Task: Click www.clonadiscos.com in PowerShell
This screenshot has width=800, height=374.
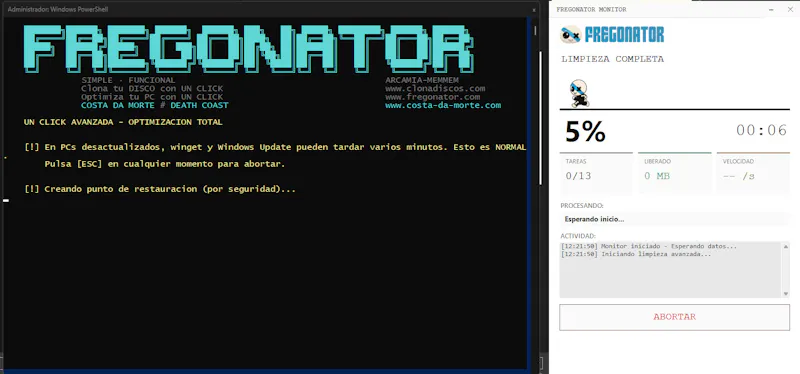Action: (435, 88)
